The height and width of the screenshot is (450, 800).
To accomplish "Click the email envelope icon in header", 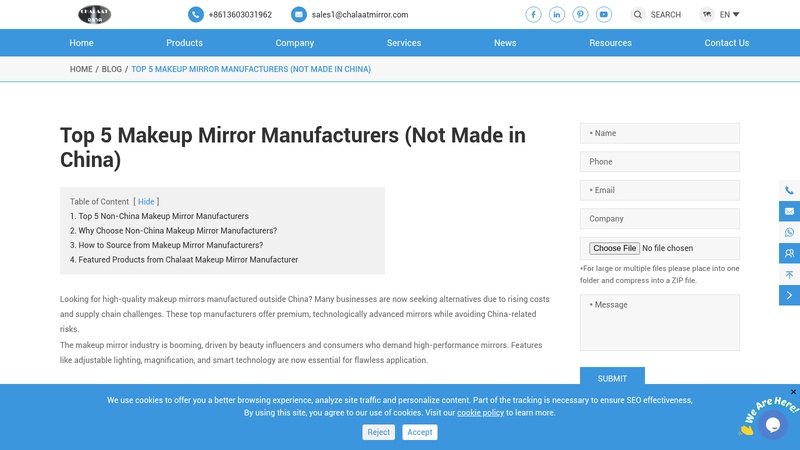I will click(298, 14).
